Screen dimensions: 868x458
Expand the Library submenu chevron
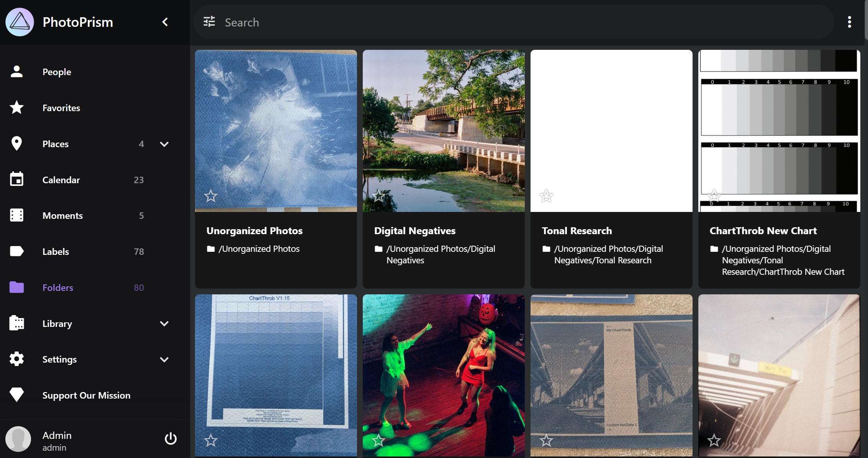point(164,323)
